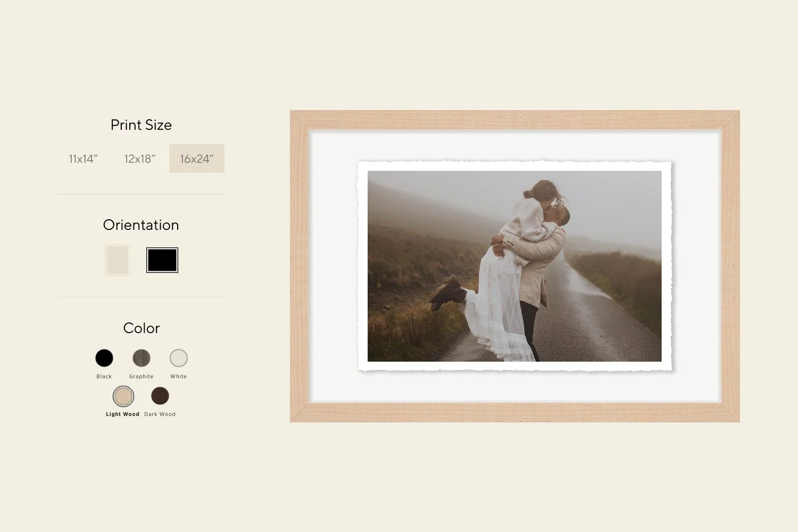Click the Graphite color label
Image resolution: width=798 pixels, height=532 pixels.
pyautogui.click(x=142, y=377)
